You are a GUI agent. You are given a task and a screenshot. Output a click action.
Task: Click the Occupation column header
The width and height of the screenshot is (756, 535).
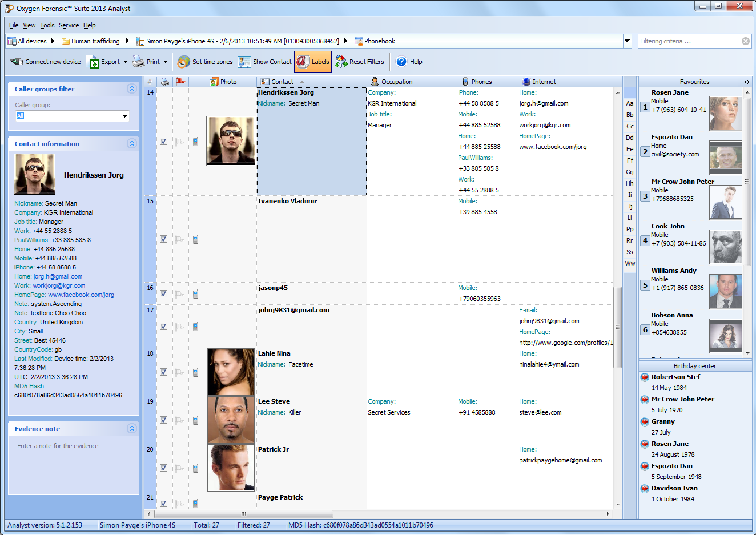(412, 82)
